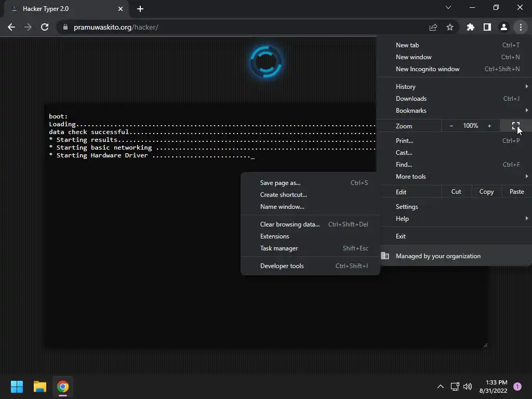Open Task manager from submenu
The width and height of the screenshot is (532, 399).
pyautogui.click(x=311, y=248)
